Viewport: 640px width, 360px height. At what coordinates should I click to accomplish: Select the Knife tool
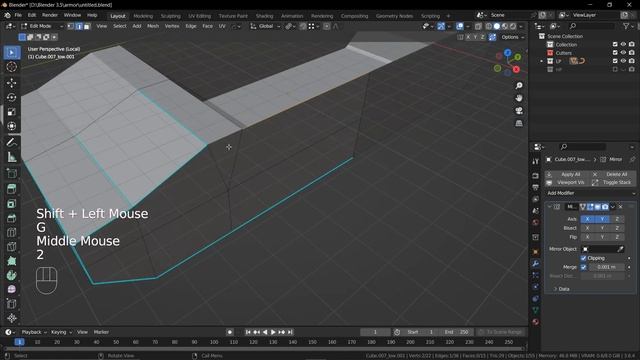point(12,247)
